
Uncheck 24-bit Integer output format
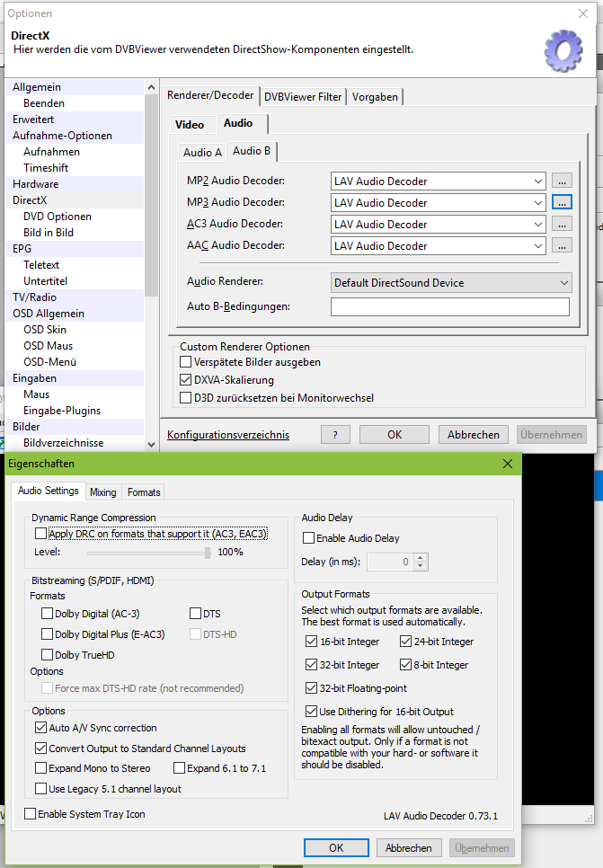[x=405, y=642]
